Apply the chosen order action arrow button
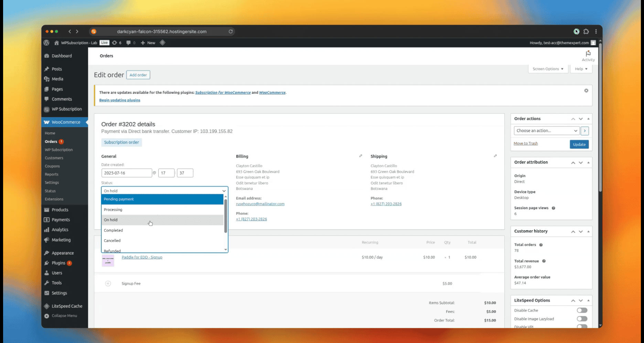The height and width of the screenshot is (343, 644). pos(584,131)
